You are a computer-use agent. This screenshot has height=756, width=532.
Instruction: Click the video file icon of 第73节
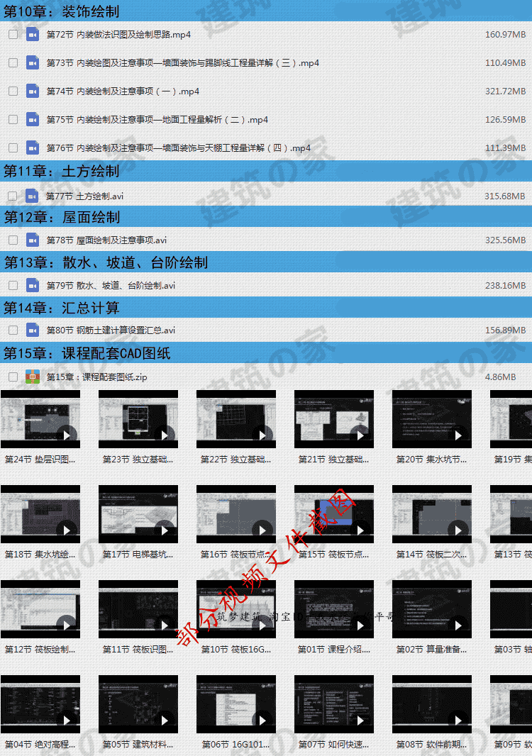(33, 63)
